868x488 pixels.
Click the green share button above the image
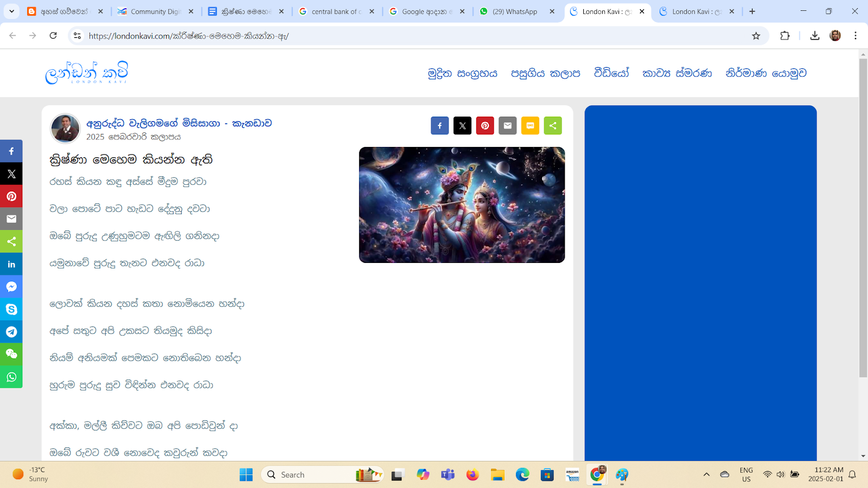553,126
